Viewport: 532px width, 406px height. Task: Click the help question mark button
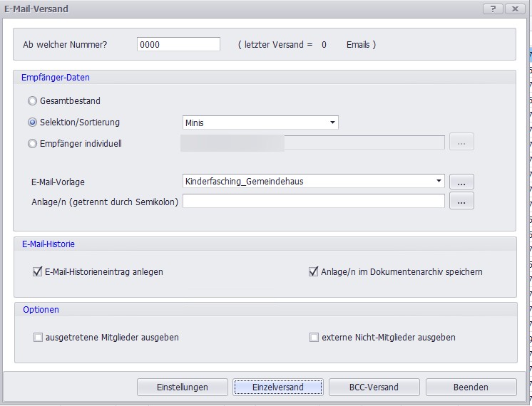[x=492, y=9]
